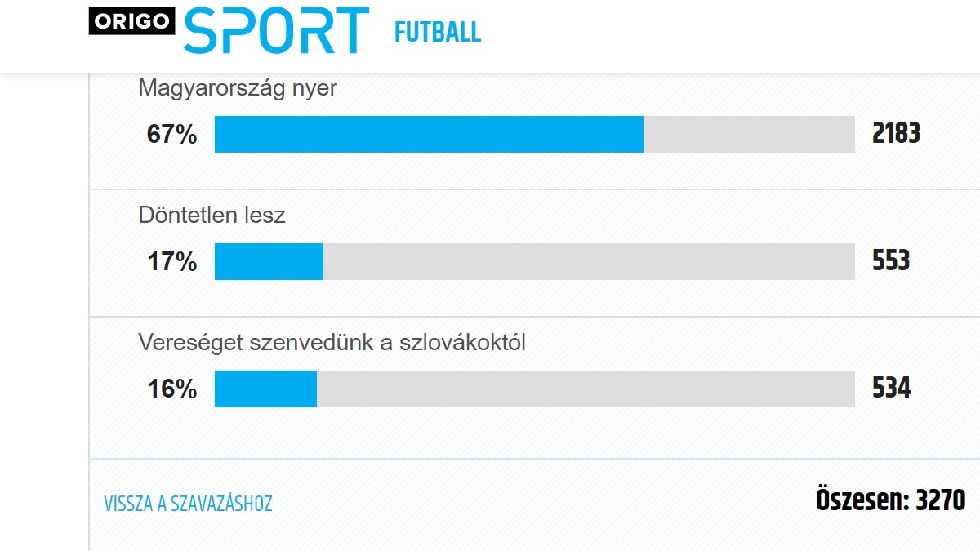Viewport: 980px width, 551px height.
Task: Click the blue 67% result bar
Action: point(429,134)
